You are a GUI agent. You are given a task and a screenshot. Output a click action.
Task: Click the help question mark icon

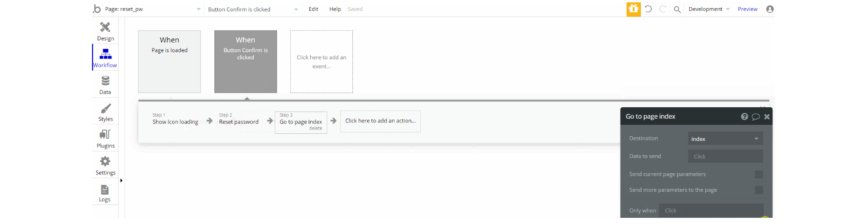pyautogui.click(x=745, y=117)
